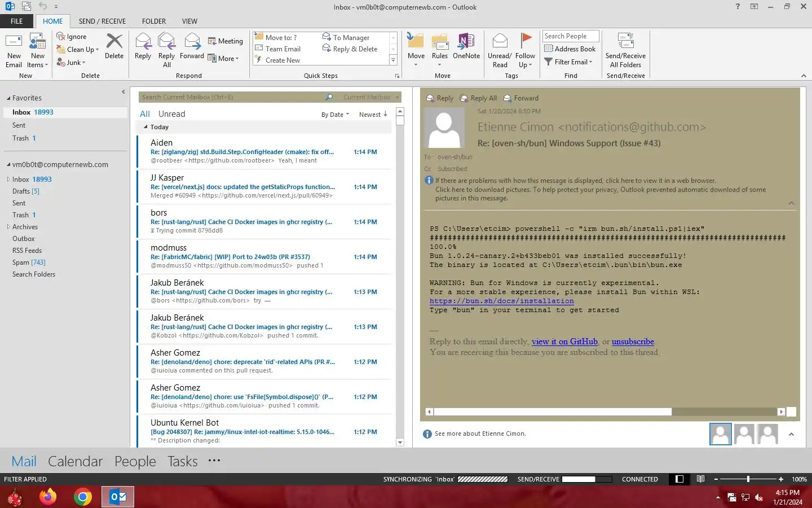This screenshot has width=812, height=508.
Task: Click the reading pane horizontal scrollbar
Action: coord(605,412)
